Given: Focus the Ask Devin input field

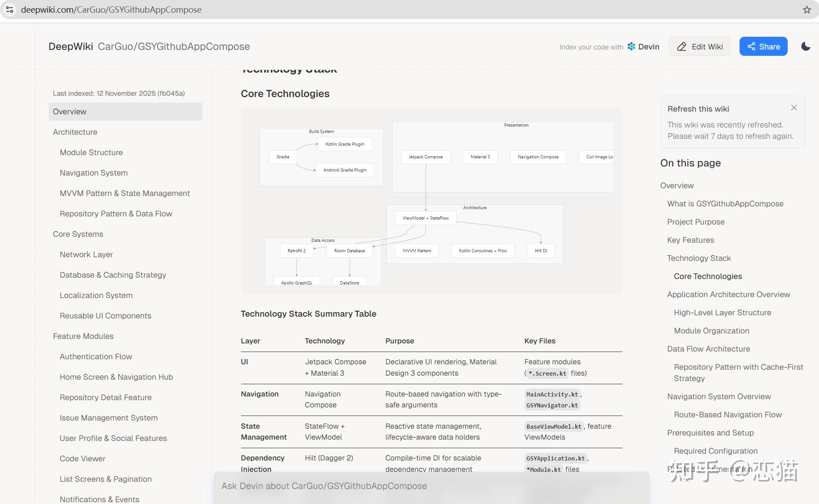Looking at the screenshot, I should coord(431,486).
